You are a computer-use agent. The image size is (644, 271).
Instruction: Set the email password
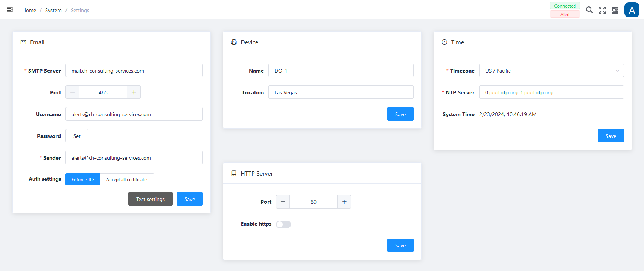(x=77, y=136)
